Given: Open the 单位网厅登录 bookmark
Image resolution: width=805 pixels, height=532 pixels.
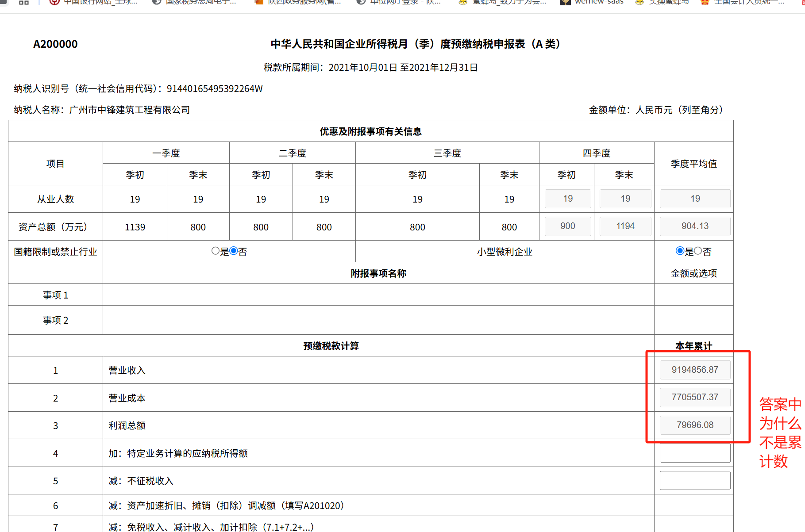Looking at the screenshot, I should (x=399, y=2).
